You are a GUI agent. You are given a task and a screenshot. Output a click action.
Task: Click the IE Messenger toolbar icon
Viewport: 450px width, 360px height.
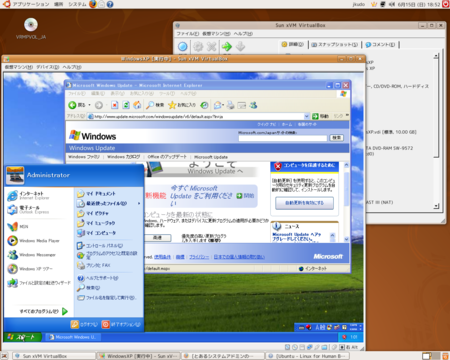[x=253, y=105]
